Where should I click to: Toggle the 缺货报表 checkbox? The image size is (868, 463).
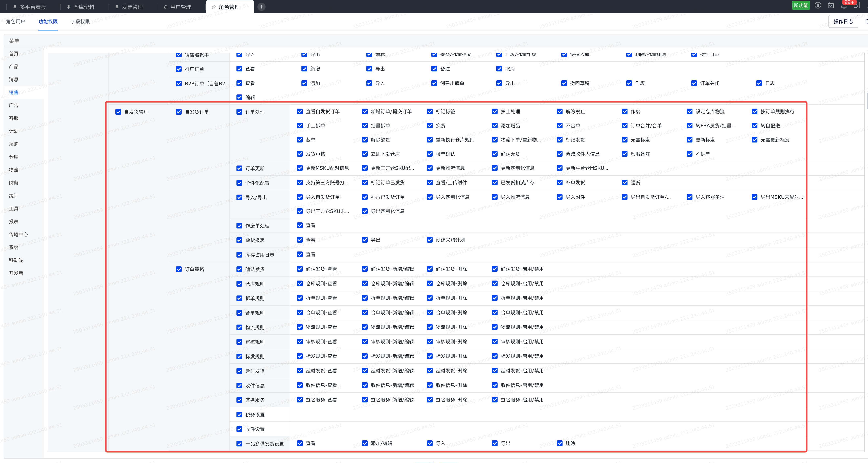click(x=239, y=240)
